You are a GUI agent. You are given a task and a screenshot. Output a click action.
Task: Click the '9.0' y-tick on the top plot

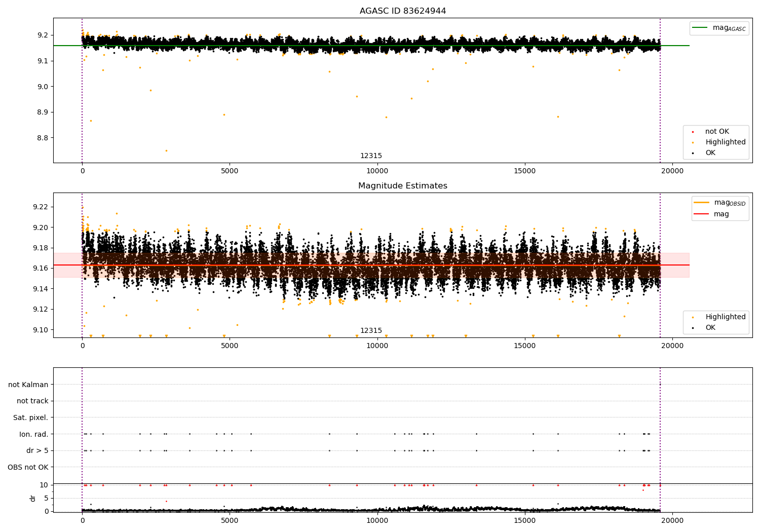coord(43,87)
